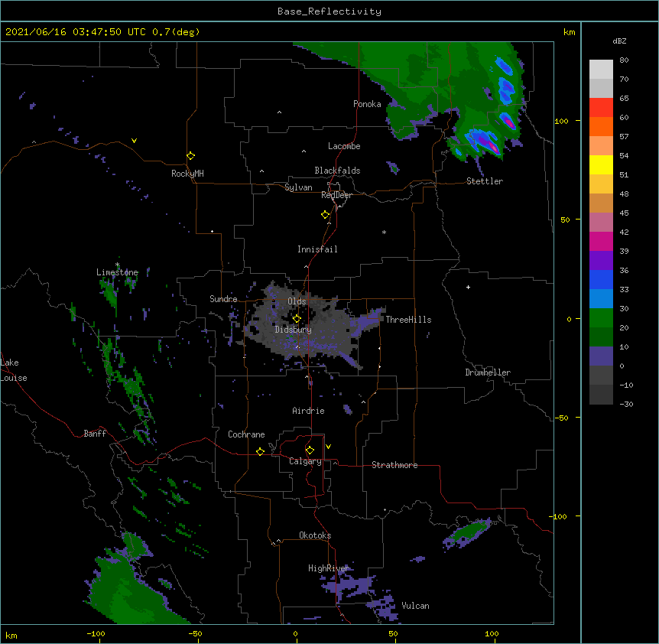
Task: Click the Okotoks label
Action: pos(315,535)
